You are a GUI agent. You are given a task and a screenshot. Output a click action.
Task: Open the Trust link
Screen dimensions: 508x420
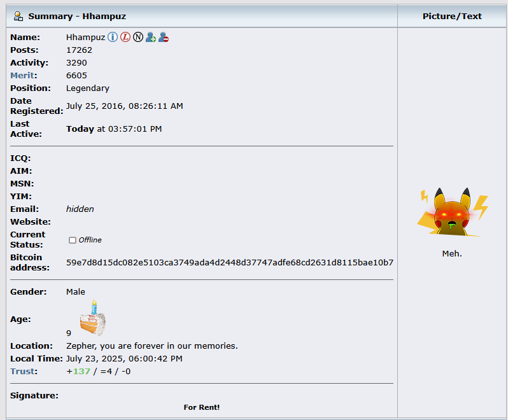pyautogui.click(x=22, y=372)
